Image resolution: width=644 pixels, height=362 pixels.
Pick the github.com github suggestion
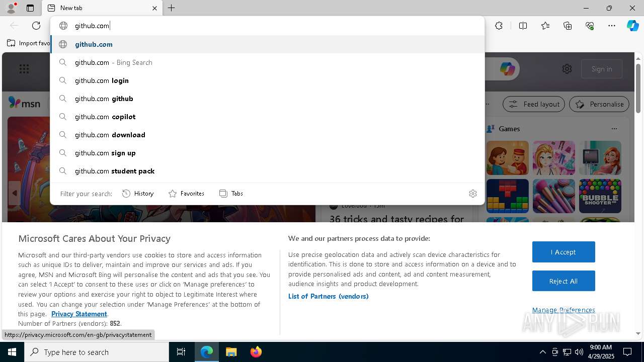(267, 99)
